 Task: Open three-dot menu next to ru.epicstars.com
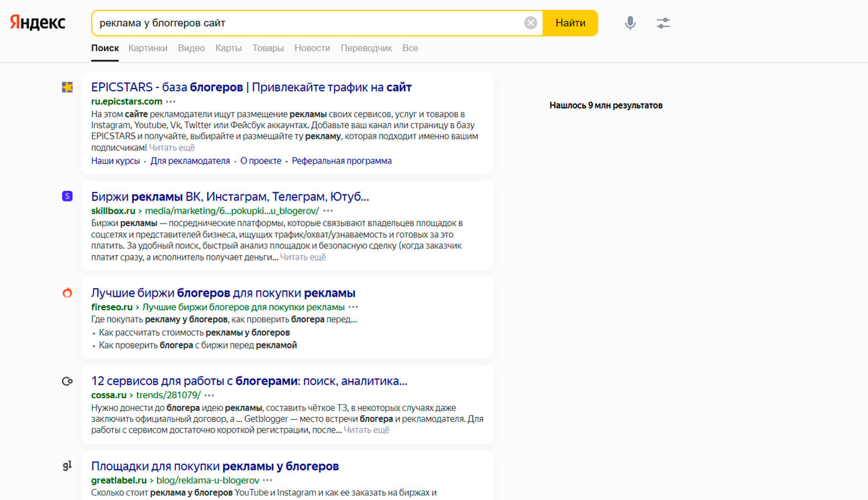tap(170, 101)
